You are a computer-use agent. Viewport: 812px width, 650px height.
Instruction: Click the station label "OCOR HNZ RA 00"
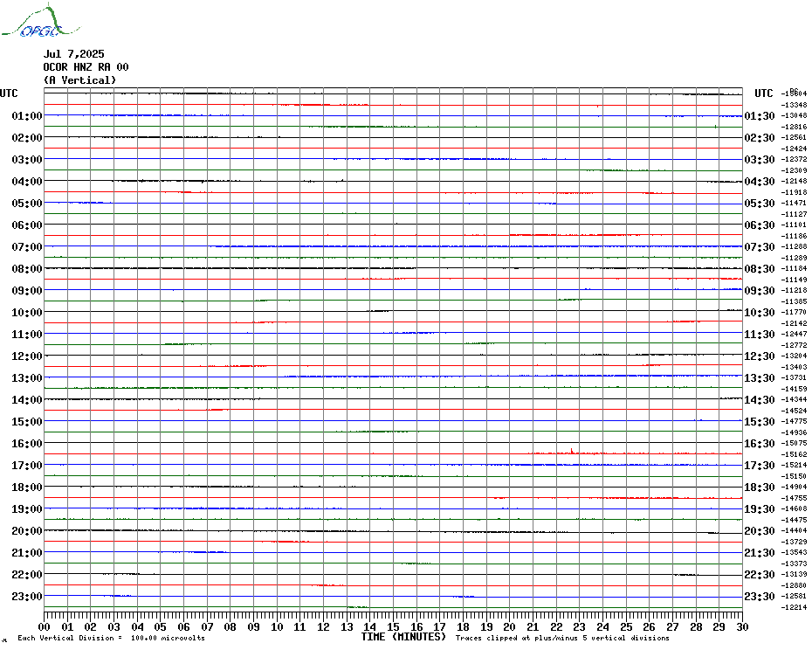(86, 67)
